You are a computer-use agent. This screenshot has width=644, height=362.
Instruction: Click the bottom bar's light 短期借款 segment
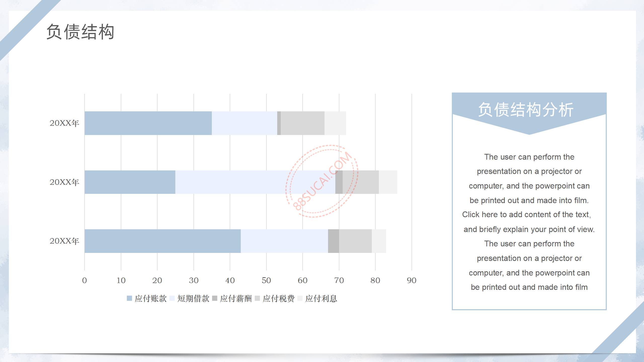(x=284, y=241)
